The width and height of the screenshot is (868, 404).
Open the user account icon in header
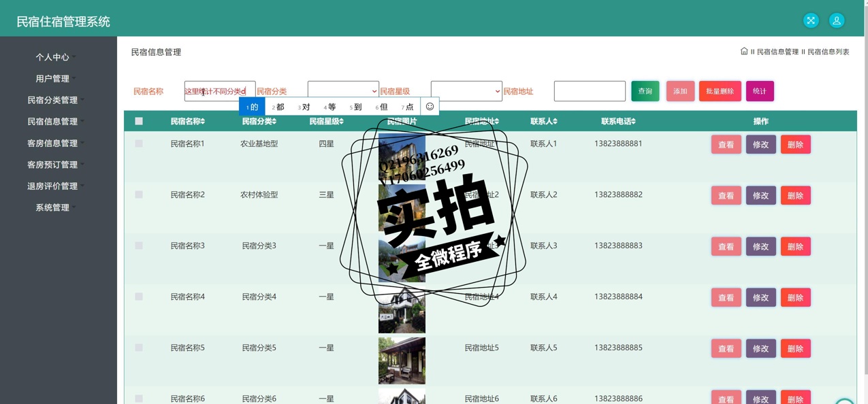click(x=837, y=20)
